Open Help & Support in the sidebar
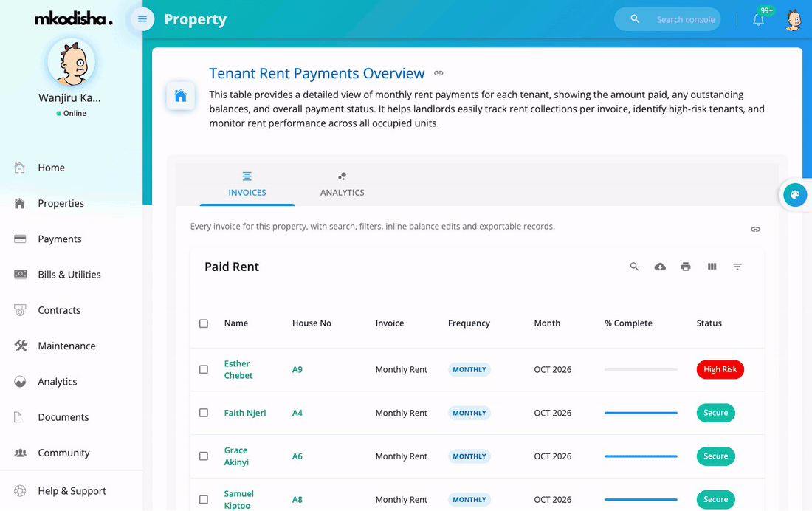The image size is (812, 511). pyautogui.click(x=72, y=491)
